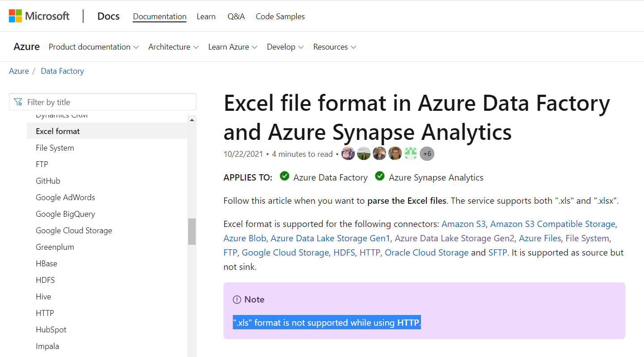The image size is (644, 357).
Task: Open the Develop dropdown
Action: coord(285,47)
